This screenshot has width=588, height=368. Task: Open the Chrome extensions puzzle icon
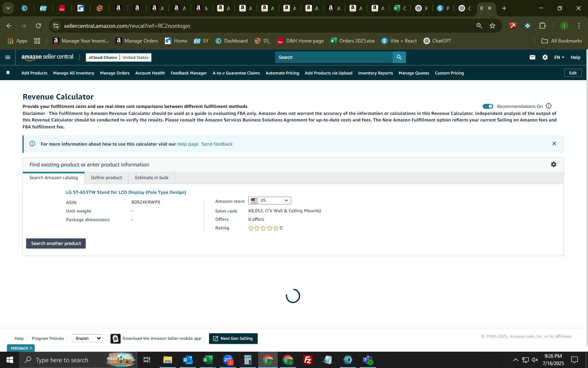542,26
